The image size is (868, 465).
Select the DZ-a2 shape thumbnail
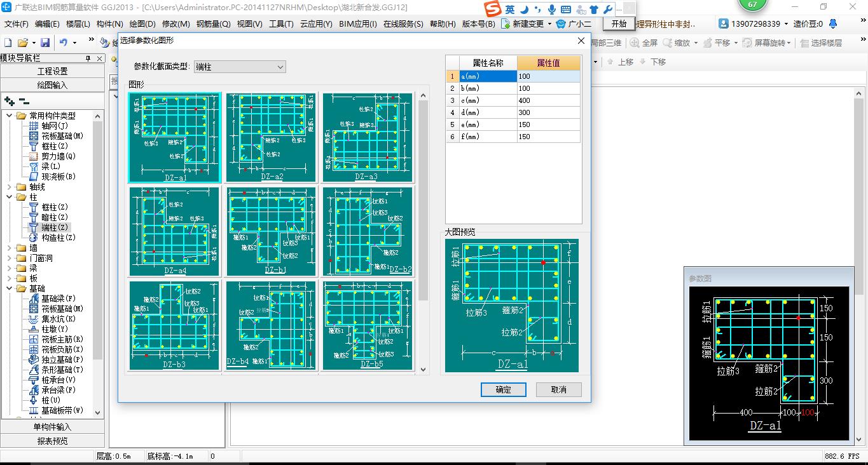pos(272,138)
